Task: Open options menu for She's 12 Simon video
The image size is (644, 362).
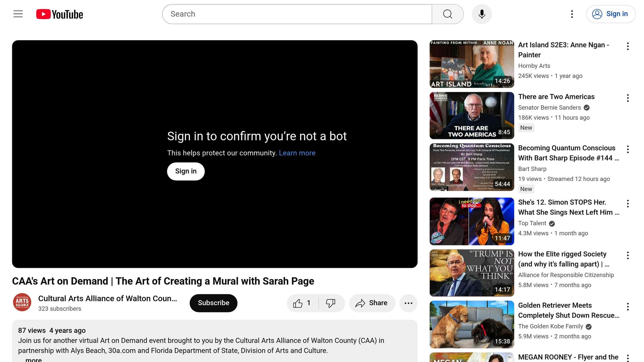Action: point(628,204)
